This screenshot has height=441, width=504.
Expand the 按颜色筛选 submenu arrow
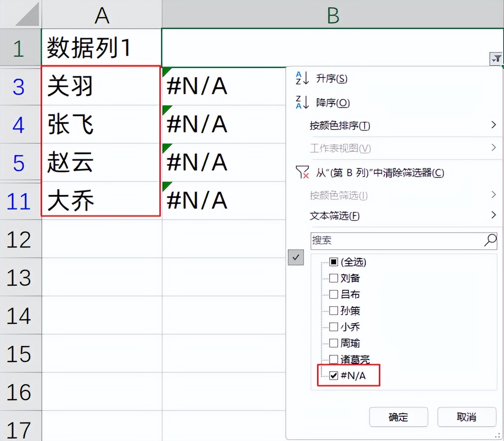(493, 195)
